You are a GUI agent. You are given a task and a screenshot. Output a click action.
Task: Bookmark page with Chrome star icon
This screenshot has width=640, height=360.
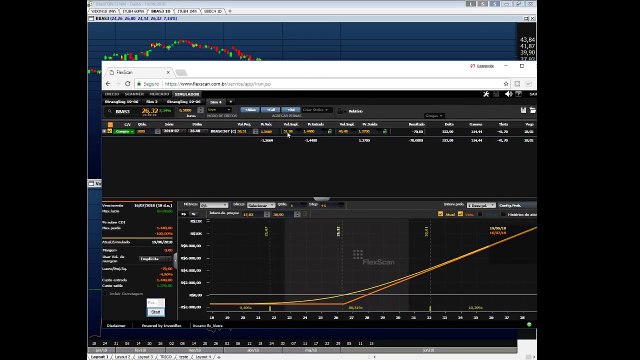pos(506,84)
